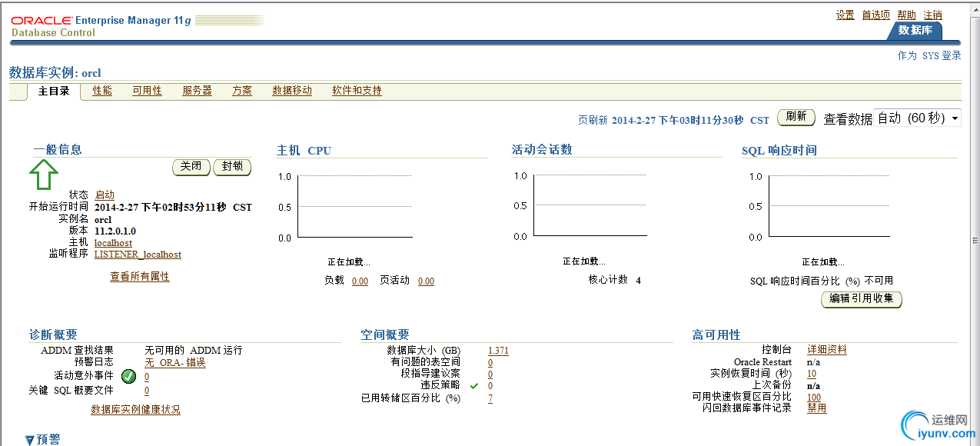Click the 关闭 button
The height and width of the screenshot is (446, 980).
coord(191,167)
